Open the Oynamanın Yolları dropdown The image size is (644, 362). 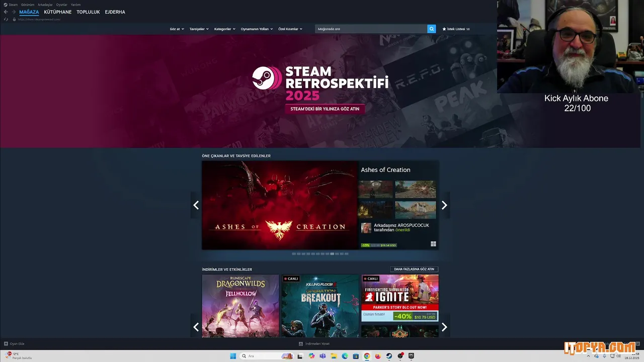click(x=257, y=29)
